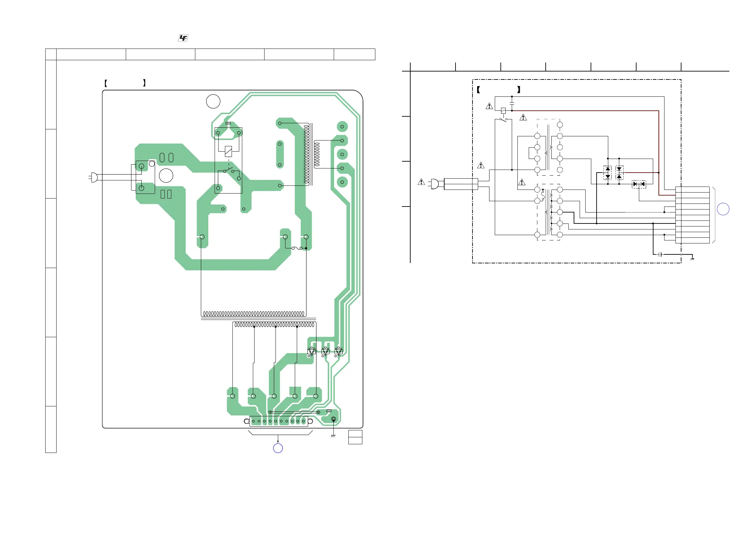Click the horizontal diode pair in the schematic
Screen dimensions: 745x560
click(639, 184)
